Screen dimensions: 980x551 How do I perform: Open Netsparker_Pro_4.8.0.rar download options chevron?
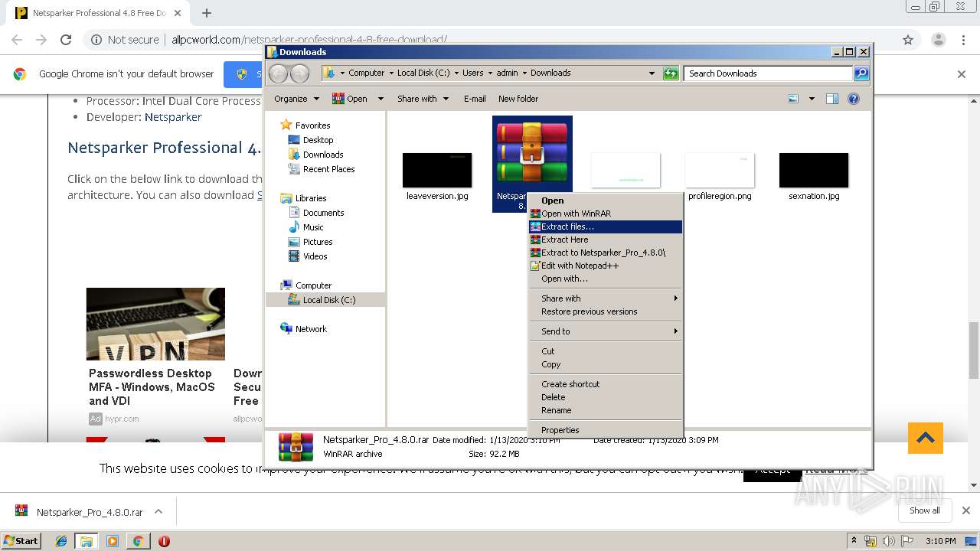158,511
